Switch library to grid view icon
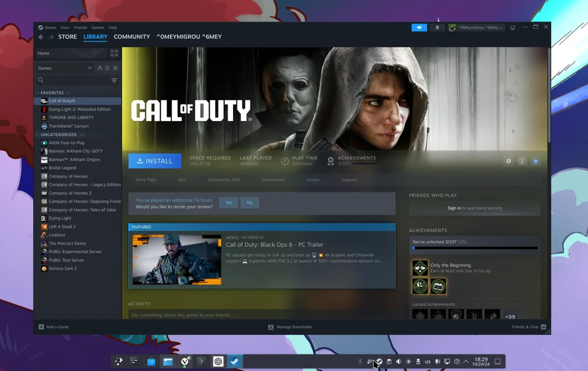 [114, 53]
